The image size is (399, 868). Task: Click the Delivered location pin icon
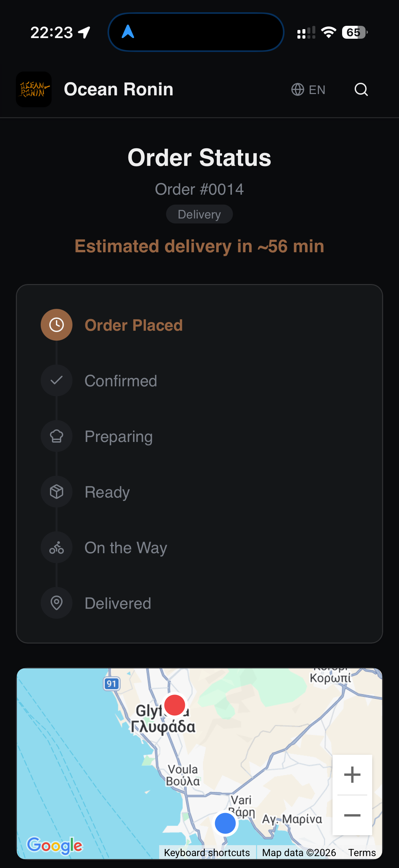coord(56,603)
